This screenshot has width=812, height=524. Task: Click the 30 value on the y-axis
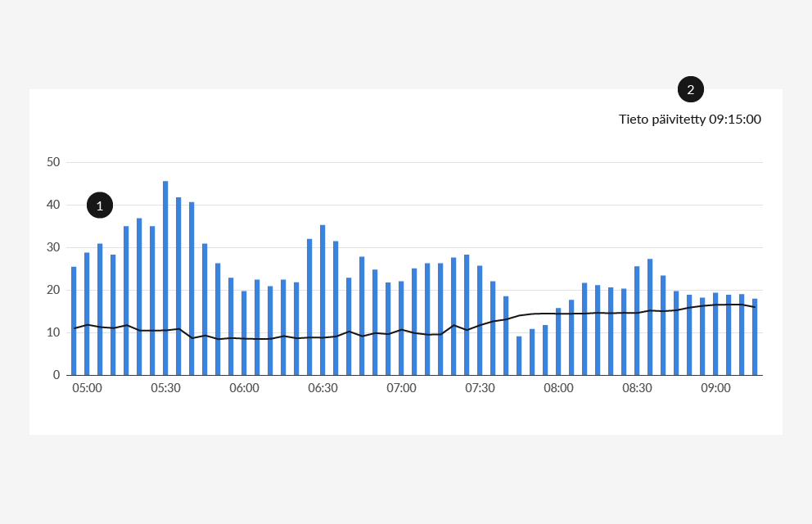tap(53, 247)
